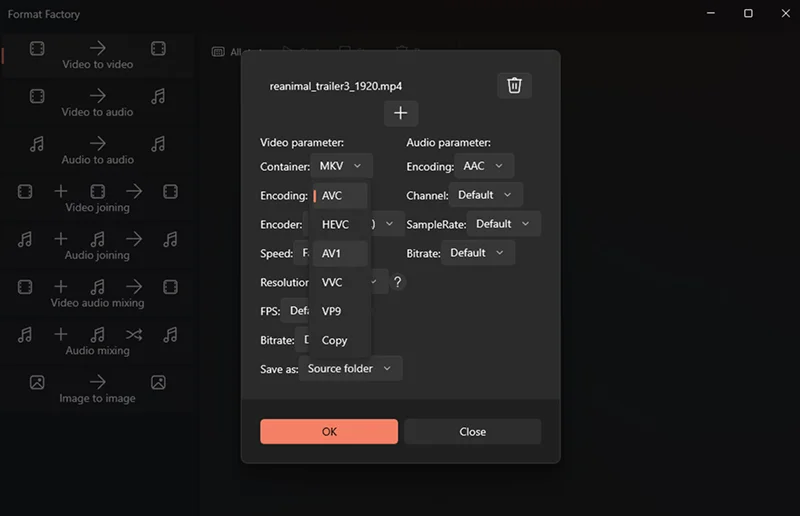The width and height of the screenshot is (800, 516).
Task: Choose VP9 from encoding list
Action: (x=340, y=311)
